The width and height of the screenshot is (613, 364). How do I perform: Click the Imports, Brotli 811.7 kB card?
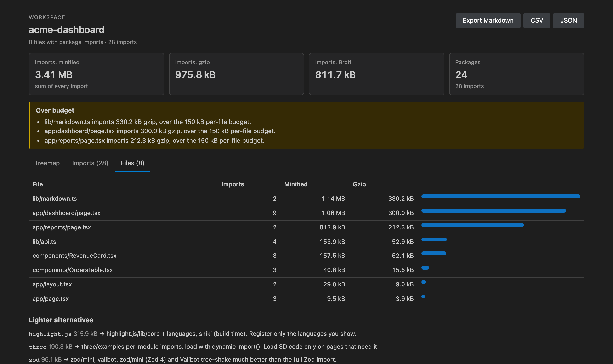pos(376,74)
